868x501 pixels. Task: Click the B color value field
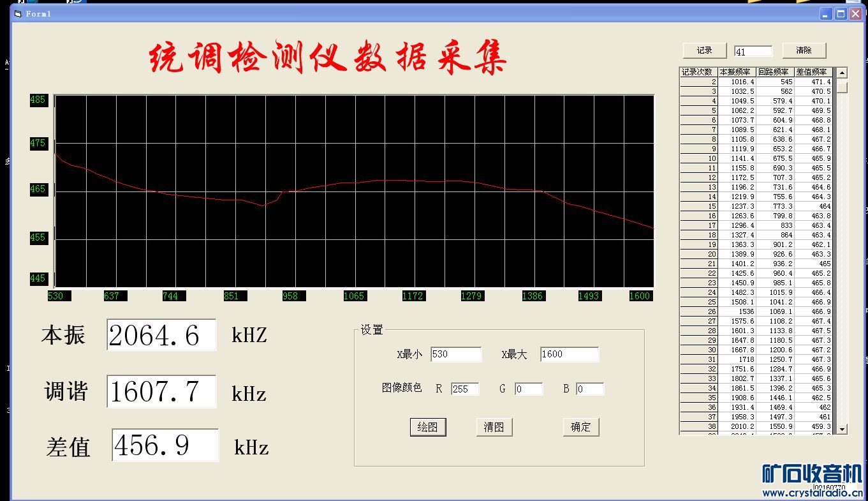point(589,389)
